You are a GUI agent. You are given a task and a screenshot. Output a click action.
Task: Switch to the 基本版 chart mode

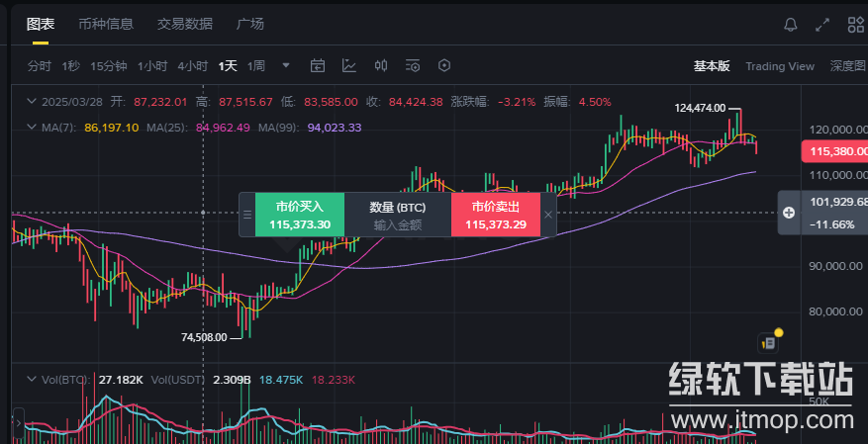coord(712,66)
